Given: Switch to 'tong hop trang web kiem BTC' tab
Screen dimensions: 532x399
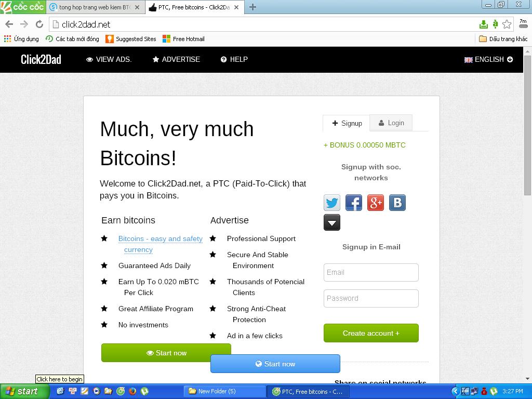Looking at the screenshot, I should tap(95, 7).
